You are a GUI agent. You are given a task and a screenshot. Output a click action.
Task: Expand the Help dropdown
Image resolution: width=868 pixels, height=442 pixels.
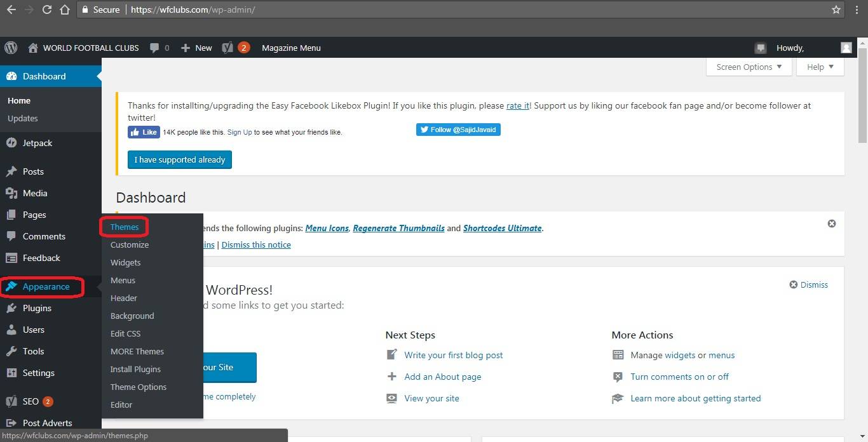click(x=820, y=67)
